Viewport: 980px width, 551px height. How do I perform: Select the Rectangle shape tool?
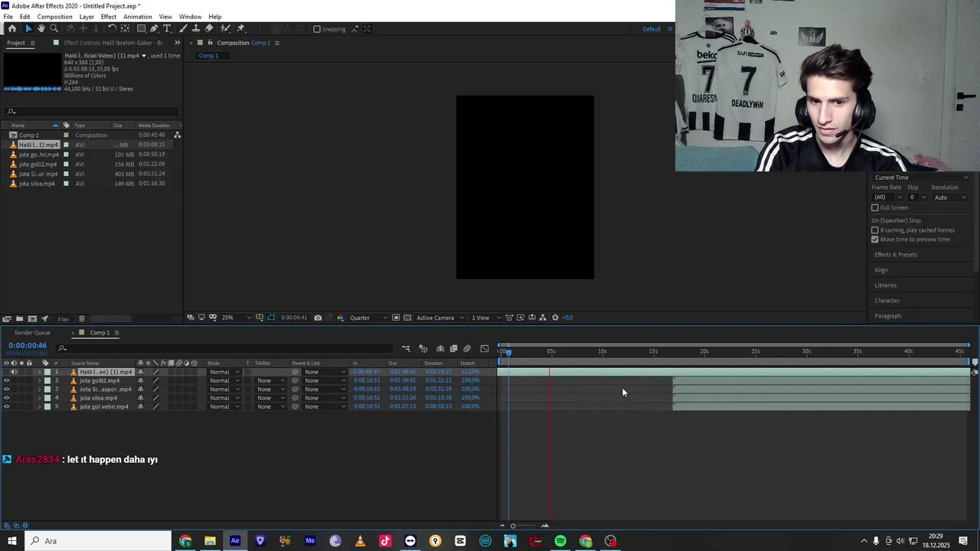pos(141,28)
